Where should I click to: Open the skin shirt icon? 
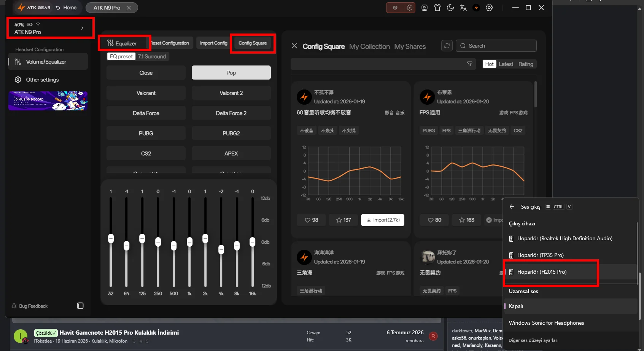[437, 8]
